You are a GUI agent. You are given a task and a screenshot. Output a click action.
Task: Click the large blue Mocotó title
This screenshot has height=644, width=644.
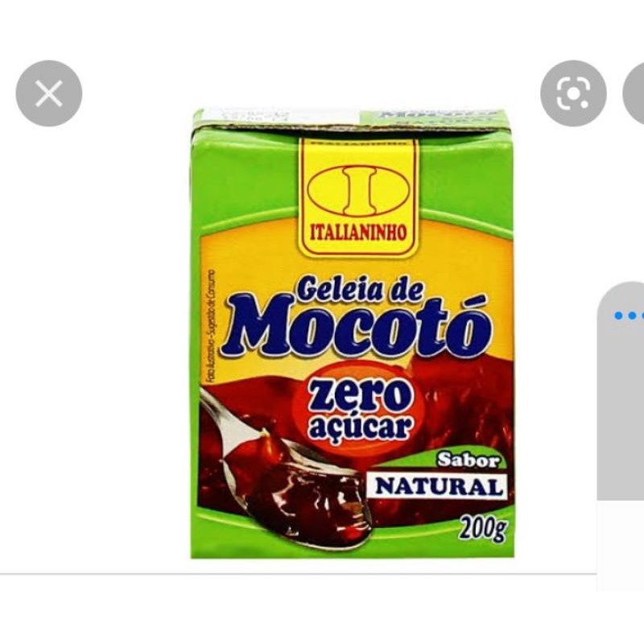click(x=357, y=325)
